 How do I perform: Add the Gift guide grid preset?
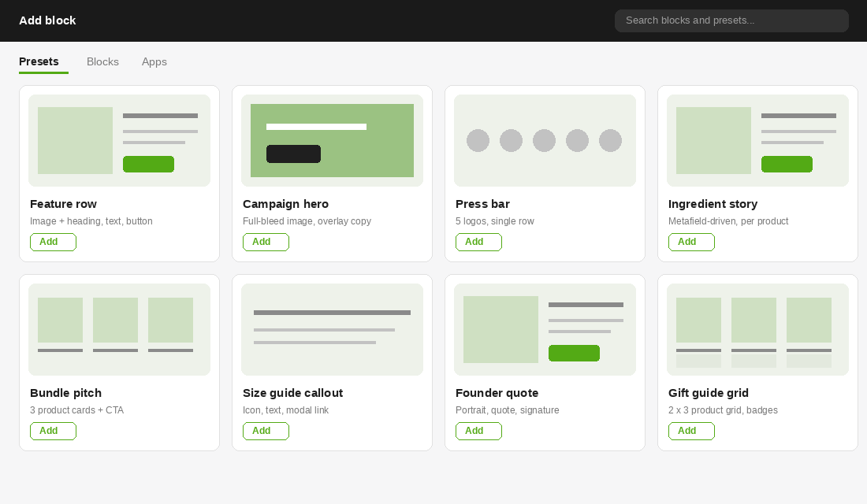point(692,431)
